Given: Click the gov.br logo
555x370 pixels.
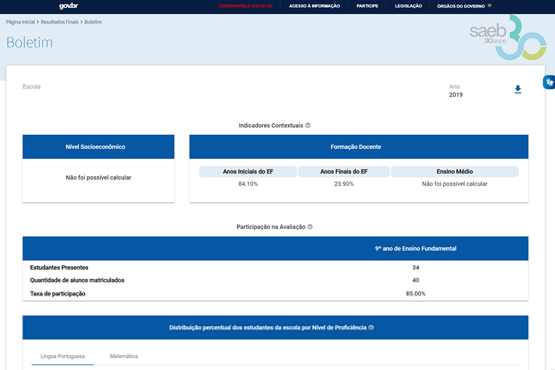Looking at the screenshot, I should 68,6.
